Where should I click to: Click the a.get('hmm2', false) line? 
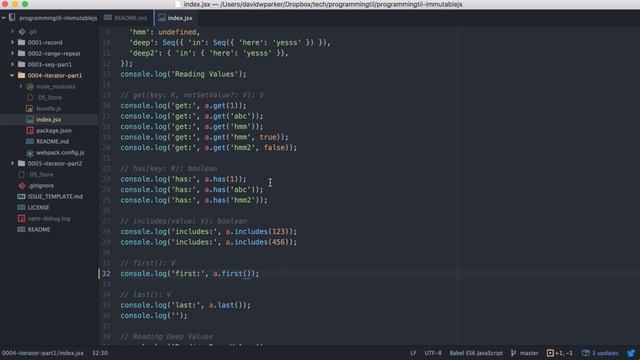tap(209, 148)
